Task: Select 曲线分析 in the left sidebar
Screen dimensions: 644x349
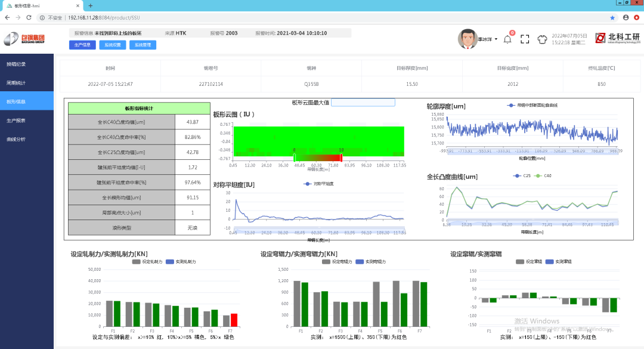Action: pos(16,139)
